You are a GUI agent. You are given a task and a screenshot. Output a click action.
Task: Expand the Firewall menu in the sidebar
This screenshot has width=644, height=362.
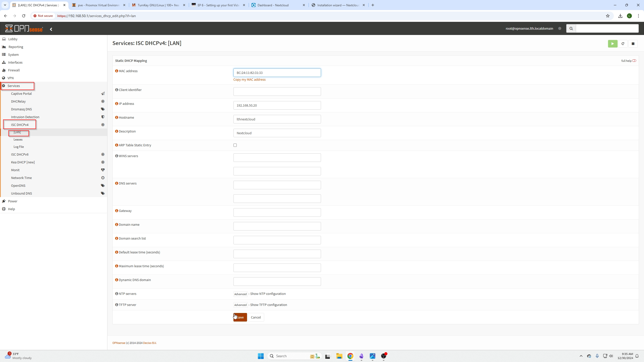coord(14,70)
